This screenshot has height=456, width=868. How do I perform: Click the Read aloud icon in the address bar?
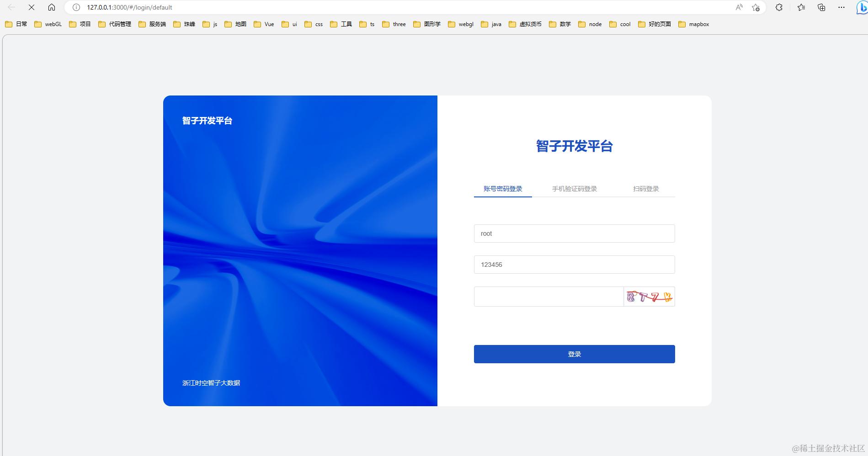[739, 7]
